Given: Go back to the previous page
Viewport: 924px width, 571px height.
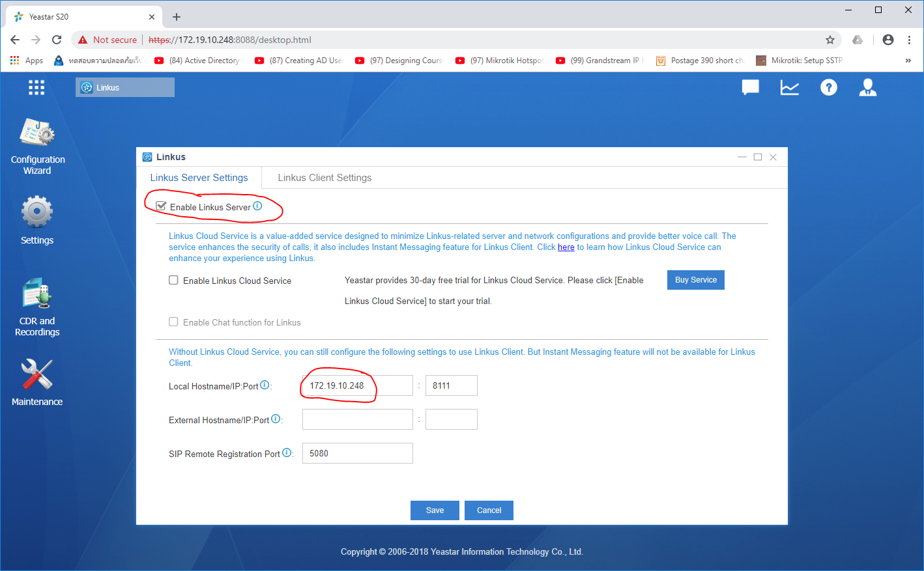Looking at the screenshot, I should tap(15, 40).
